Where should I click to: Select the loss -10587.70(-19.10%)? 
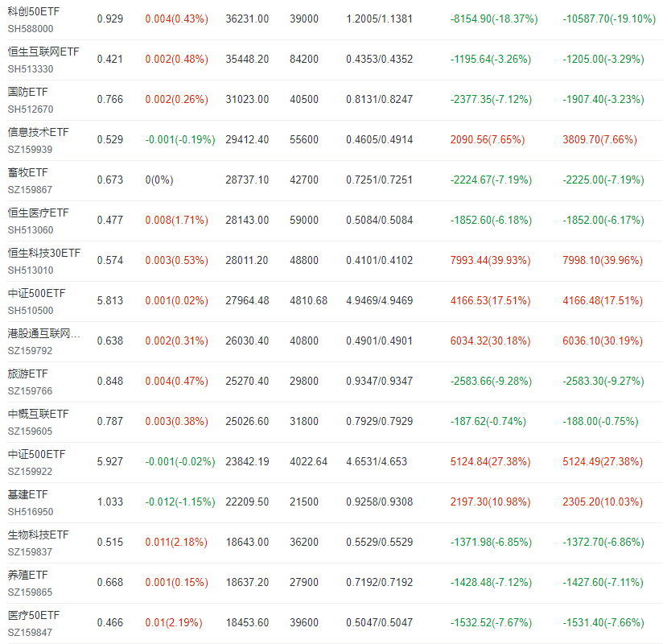tap(609, 19)
